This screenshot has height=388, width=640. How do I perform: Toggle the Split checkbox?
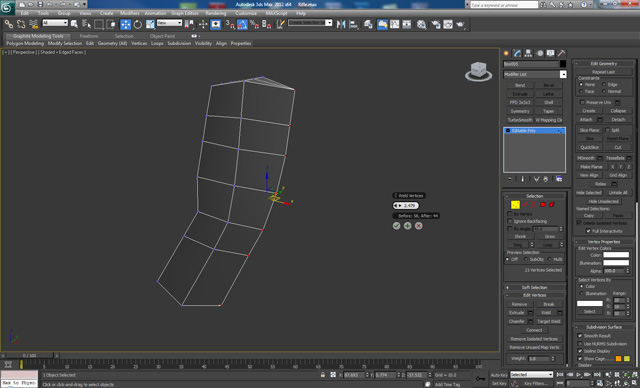point(607,130)
